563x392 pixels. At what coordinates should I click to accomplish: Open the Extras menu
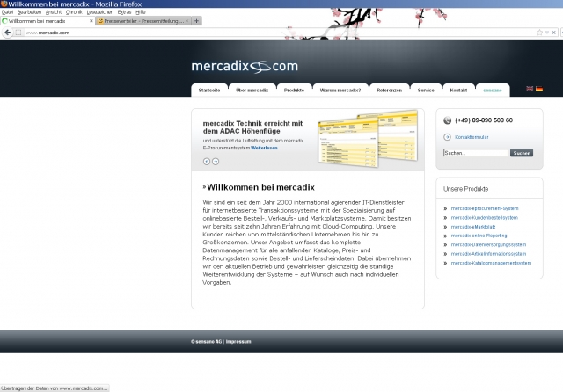124,11
